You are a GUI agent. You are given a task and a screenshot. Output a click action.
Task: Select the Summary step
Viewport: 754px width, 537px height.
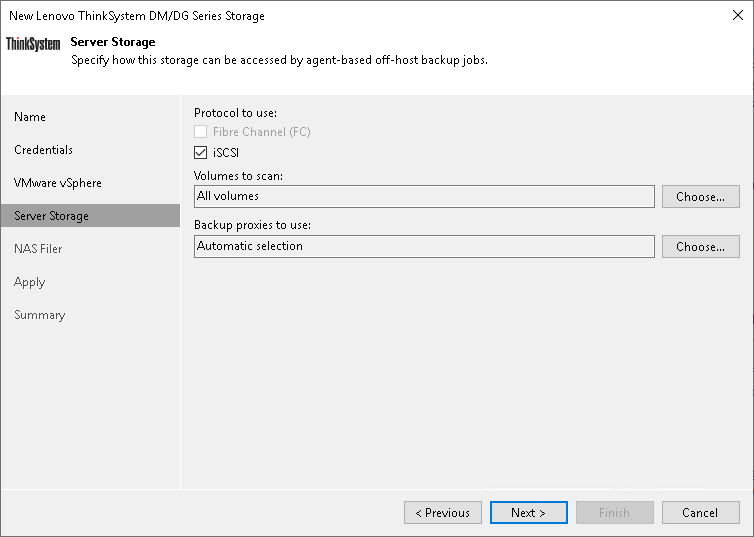click(x=39, y=315)
